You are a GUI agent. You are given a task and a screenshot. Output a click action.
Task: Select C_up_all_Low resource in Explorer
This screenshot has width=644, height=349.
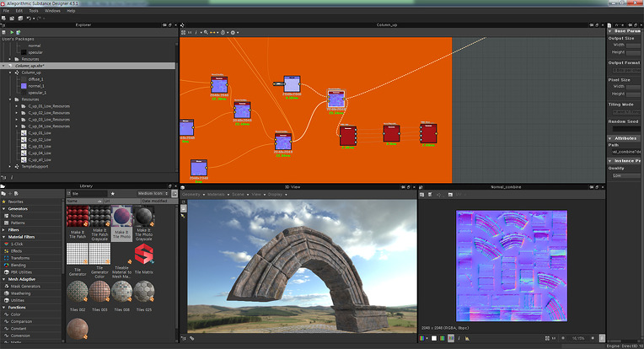click(x=40, y=159)
